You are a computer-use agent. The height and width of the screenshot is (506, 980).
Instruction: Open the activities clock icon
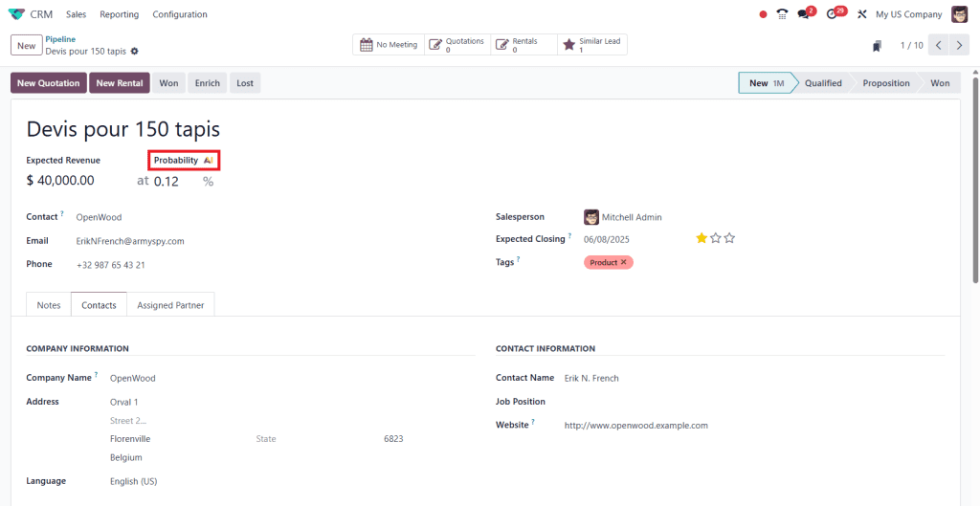point(833,14)
